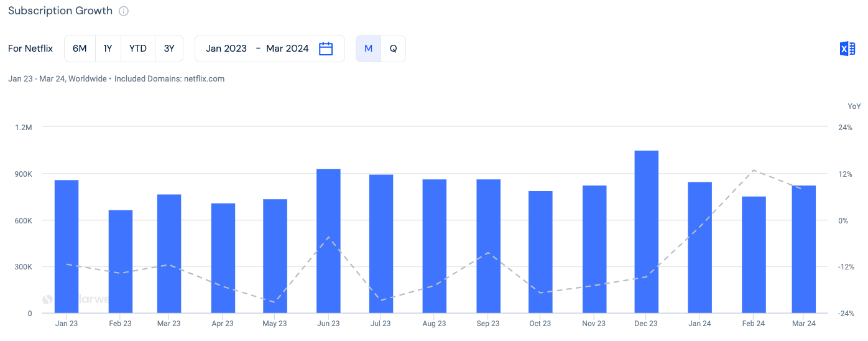Select the YTD time range
The width and height of the screenshot is (868, 341).
pos(138,49)
